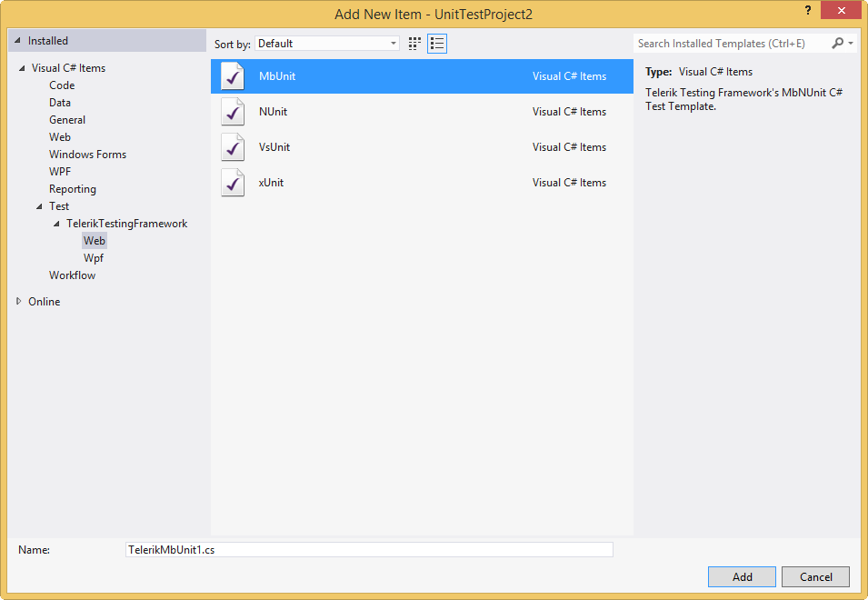Switch to small icons list view
Image resolution: width=868 pixels, height=600 pixels.
tap(437, 44)
